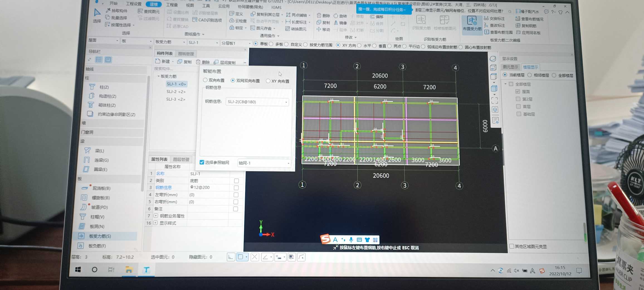The image size is (644, 290).
Task: Click the 转换图元 convert element tool
Action: coord(296,29)
